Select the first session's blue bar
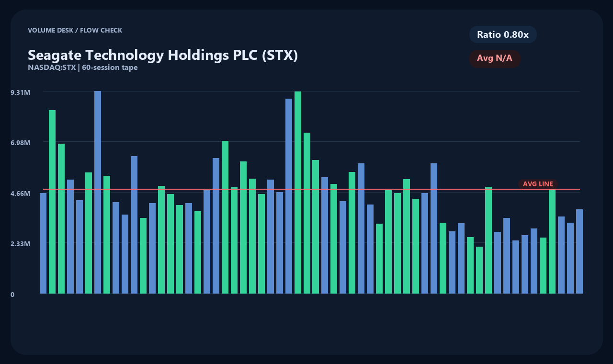The width and height of the screenshot is (613, 364). point(43,243)
